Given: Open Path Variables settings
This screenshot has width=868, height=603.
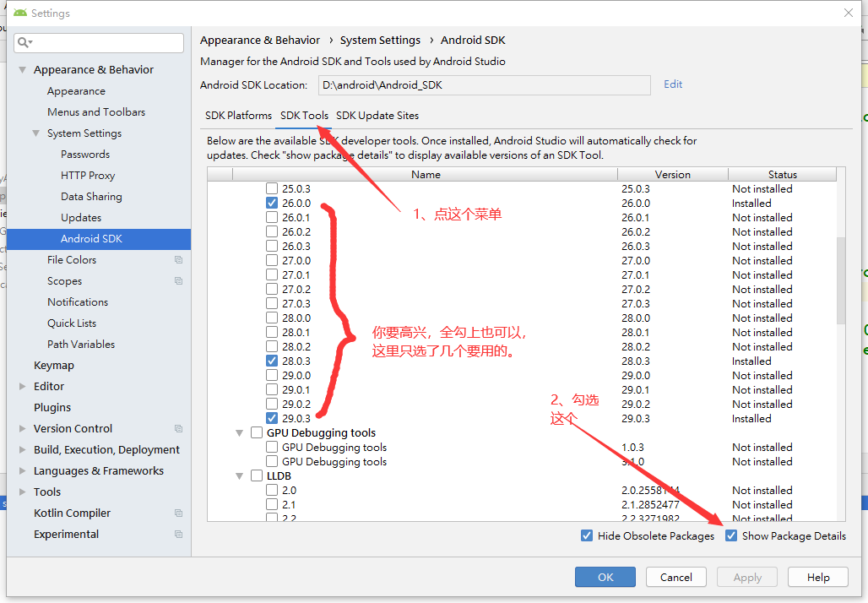Looking at the screenshot, I should click(81, 345).
